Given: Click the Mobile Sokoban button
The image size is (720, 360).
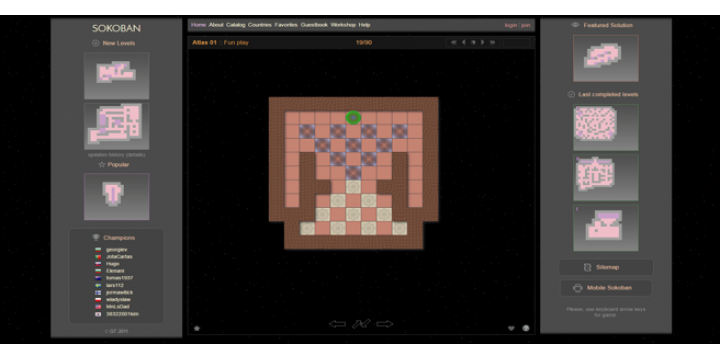Looking at the screenshot, I should pyautogui.click(x=606, y=288).
